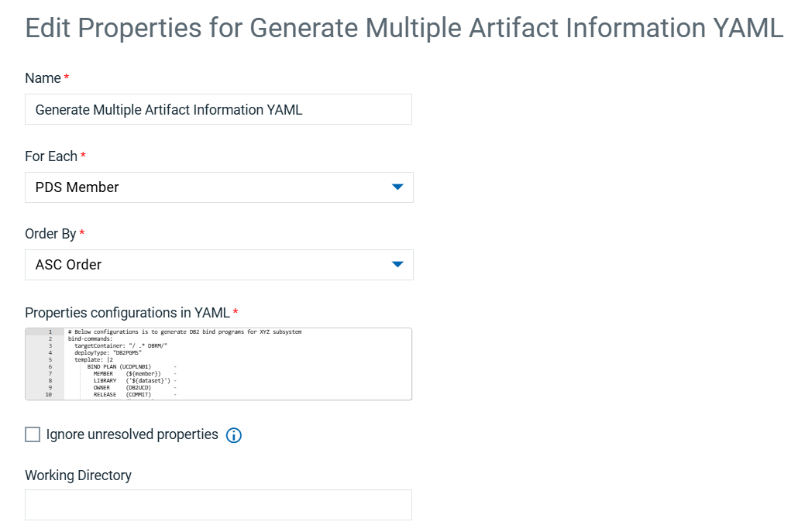The image size is (798, 532).
Task: Click the deployType "DB2PGMS" line
Action: coord(108,352)
